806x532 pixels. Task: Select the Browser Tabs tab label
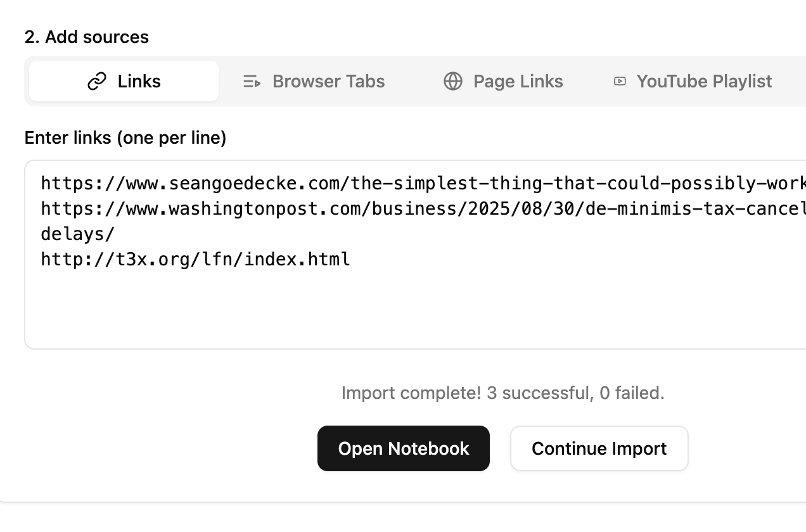click(x=328, y=82)
